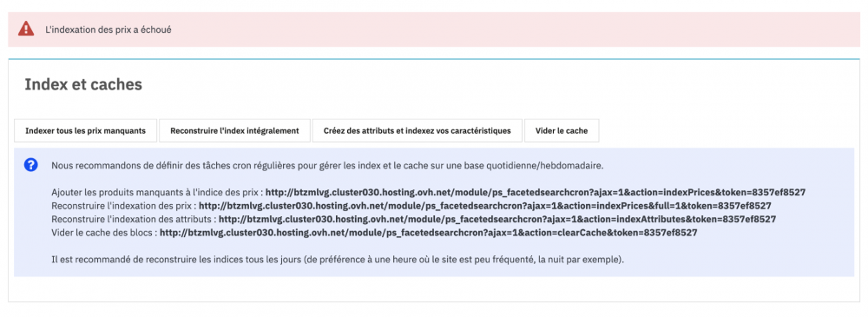The image size is (868, 317).
Task: Click the 'Index et caches' heading
Action: coord(83,85)
